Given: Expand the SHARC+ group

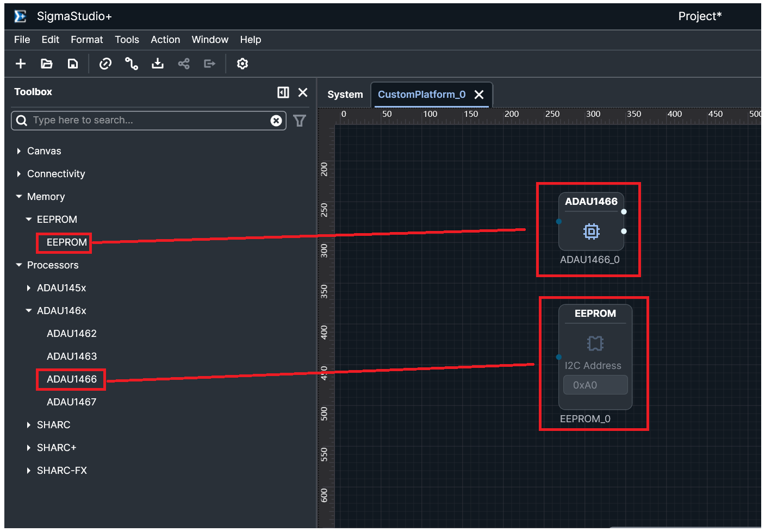Looking at the screenshot, I should coord(29,448).
